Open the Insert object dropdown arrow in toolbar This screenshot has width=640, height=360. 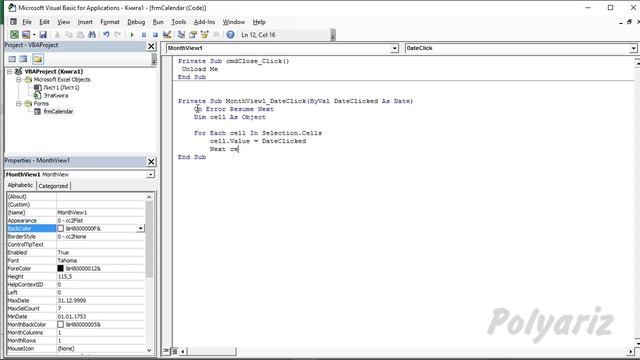(x=34, y=35)
